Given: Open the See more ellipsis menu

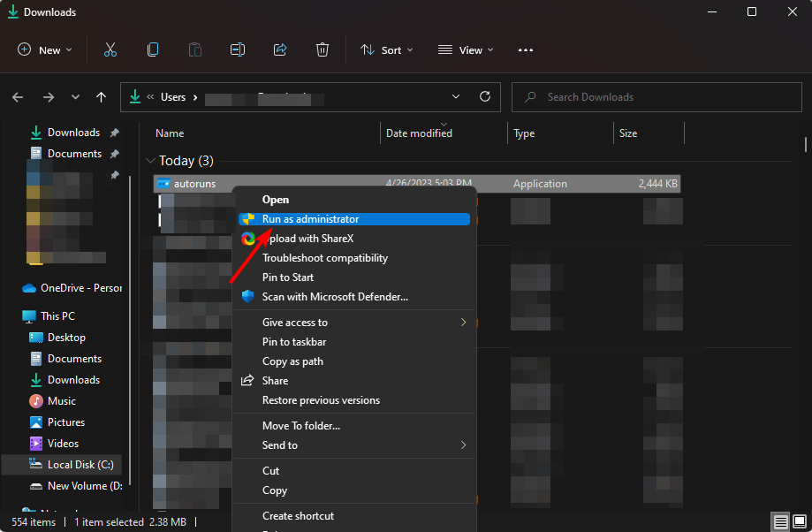Looking at the screenshot, I should tap(526, 50).
